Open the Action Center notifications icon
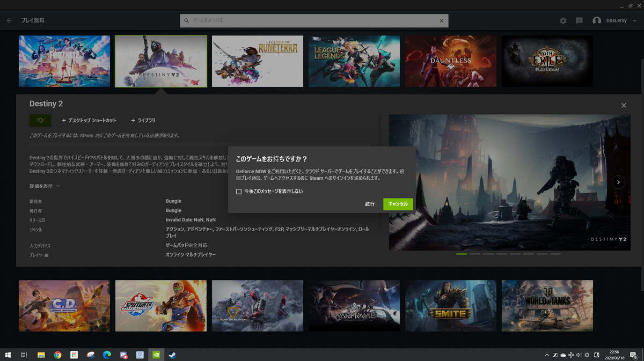644x361 pixels. pos(634,355)
